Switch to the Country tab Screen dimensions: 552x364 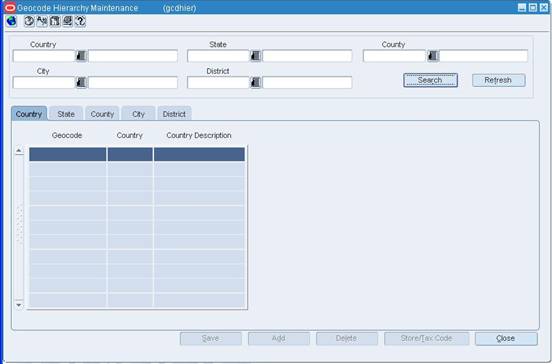[29, 114]
